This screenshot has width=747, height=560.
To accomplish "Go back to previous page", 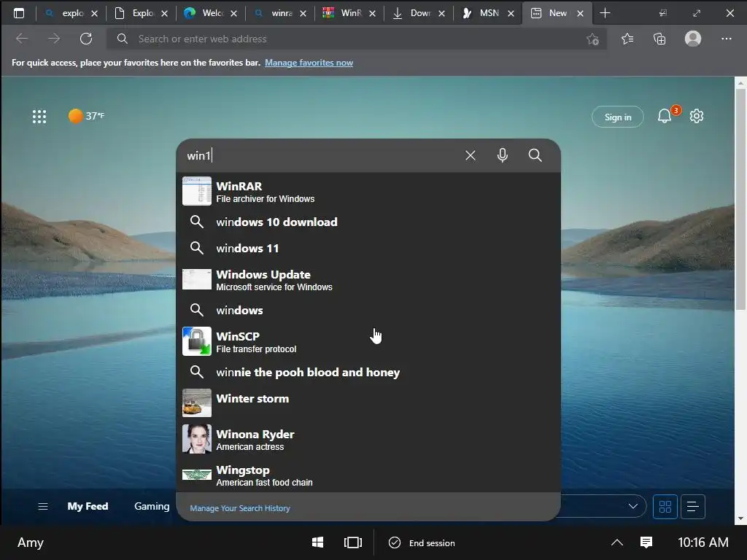I will pyautogui.click(x=22, y=39).
